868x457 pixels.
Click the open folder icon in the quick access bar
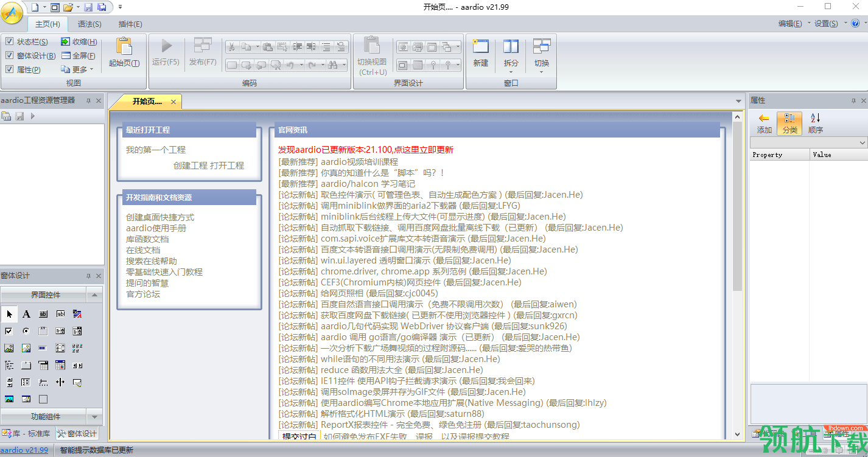pos(68,7)
